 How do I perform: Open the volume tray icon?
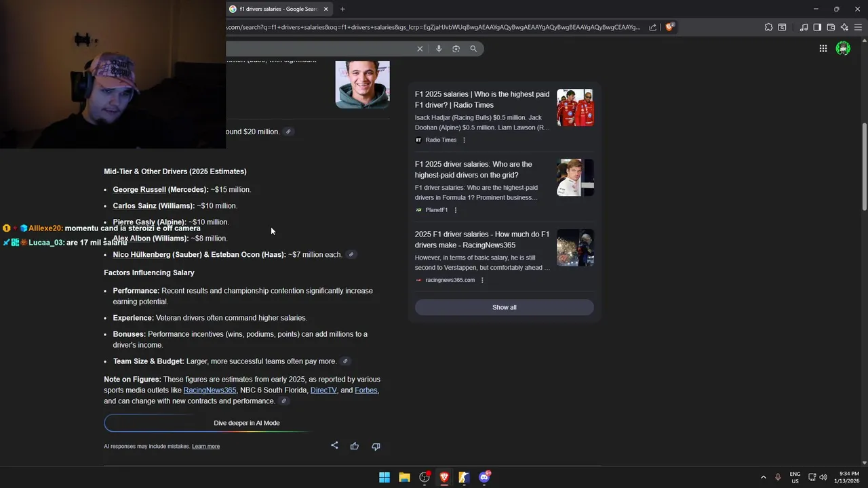tap(823, 477)
